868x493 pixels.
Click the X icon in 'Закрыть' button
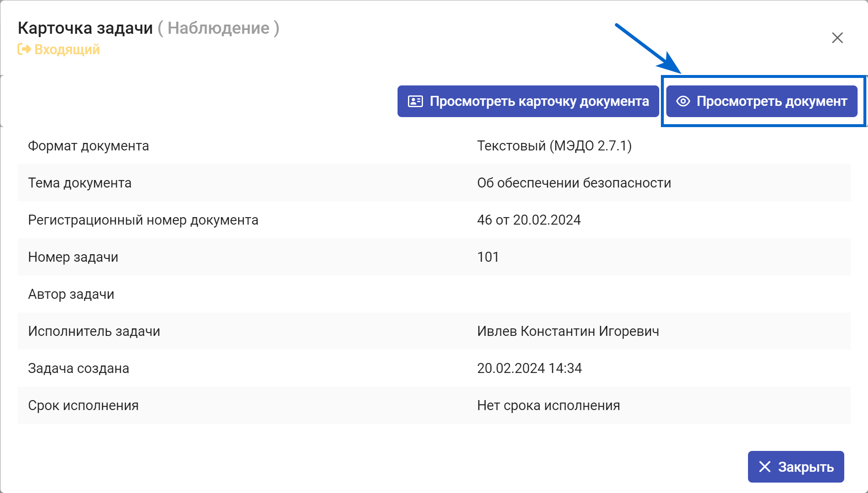tap(765, 467)
